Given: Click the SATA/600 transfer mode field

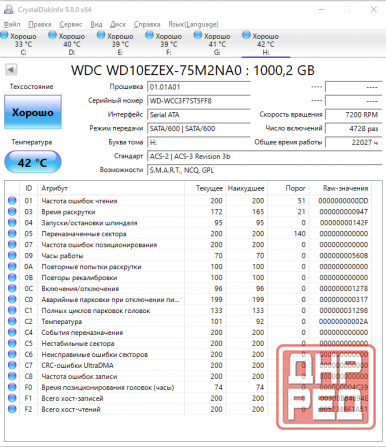Looking at the screenshot, I should (x=199, y=128).
